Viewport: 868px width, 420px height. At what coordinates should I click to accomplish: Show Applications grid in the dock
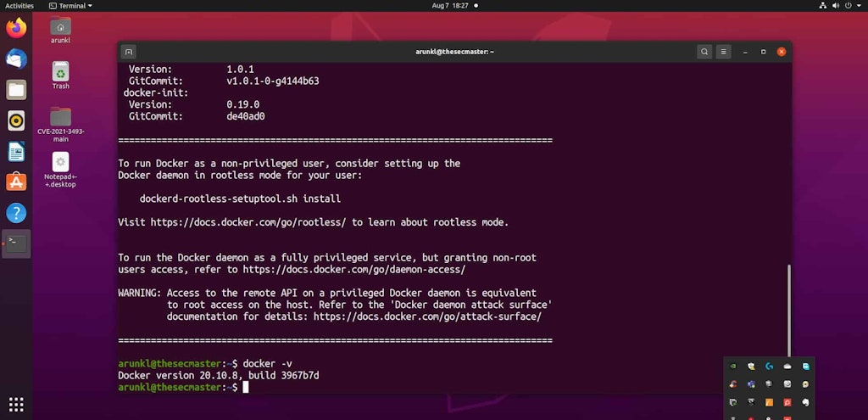tap(16, 405)
